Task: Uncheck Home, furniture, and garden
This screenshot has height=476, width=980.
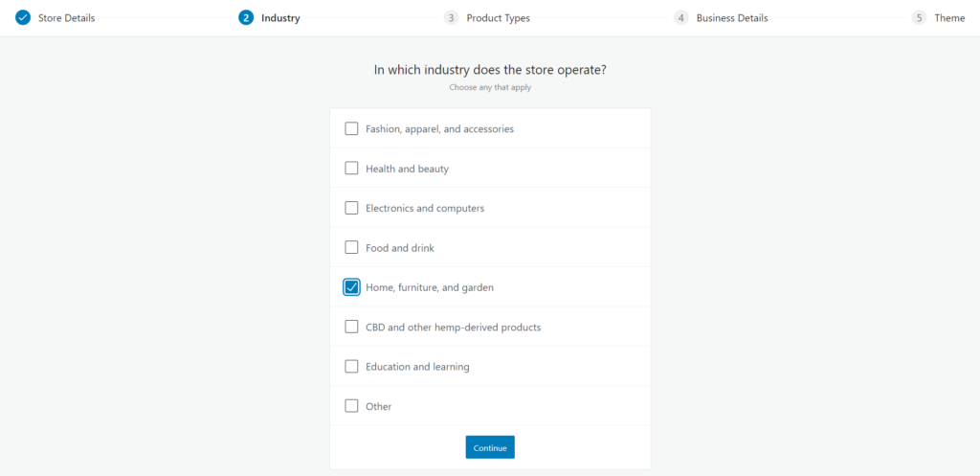Action: tap(351, 287)
